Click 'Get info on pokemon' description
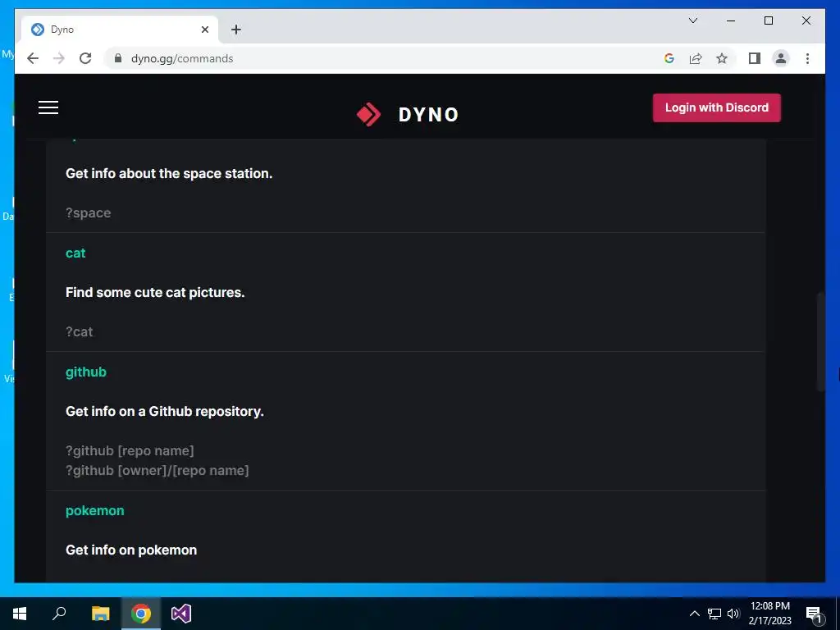Image resolution: width=840 pixels, height=630 pixels. coord(131,550)
